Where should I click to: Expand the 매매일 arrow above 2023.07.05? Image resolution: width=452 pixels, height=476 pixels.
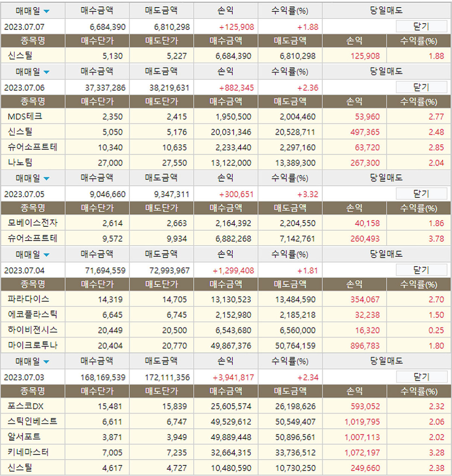46,178
